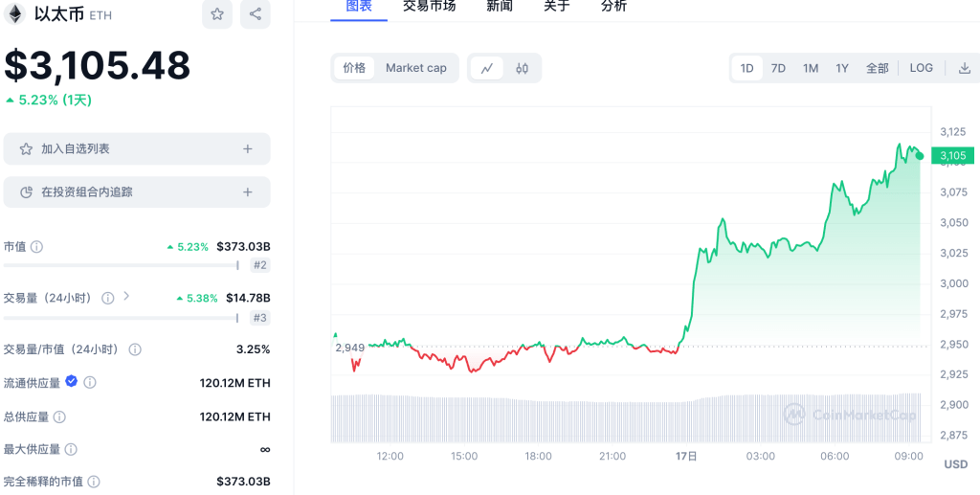Expand 在投资组合内追踪 with plus sign
The width and height of the screenshot is (980, 495).
[x=247, y=191]
